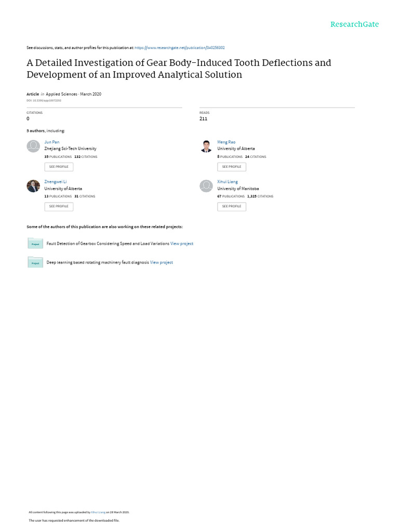
Task: Click the article title about Gear Body-Induced Tooth Deflections
Action: tap(179, 69)
